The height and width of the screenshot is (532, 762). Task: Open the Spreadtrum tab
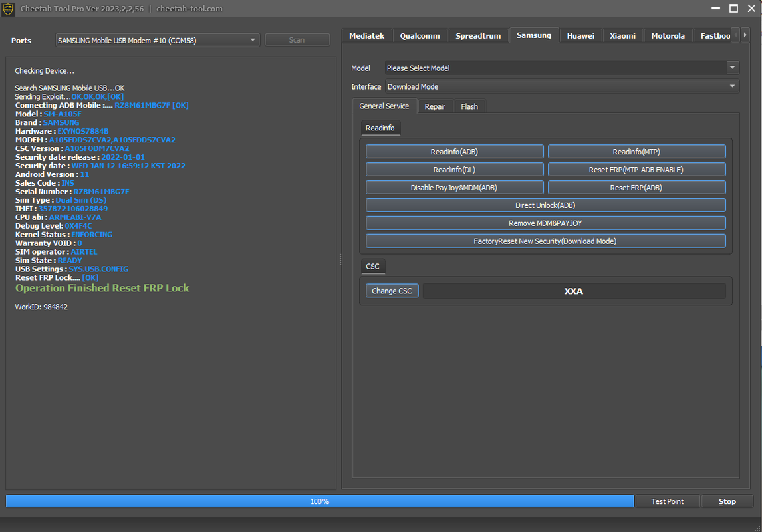[478, 36]
